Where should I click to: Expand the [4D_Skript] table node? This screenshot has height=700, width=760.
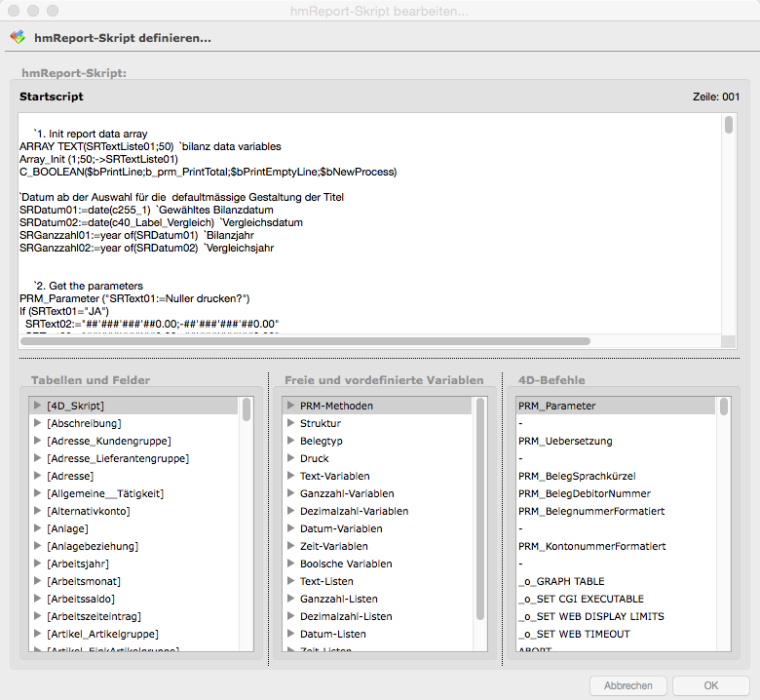(37, 406)
